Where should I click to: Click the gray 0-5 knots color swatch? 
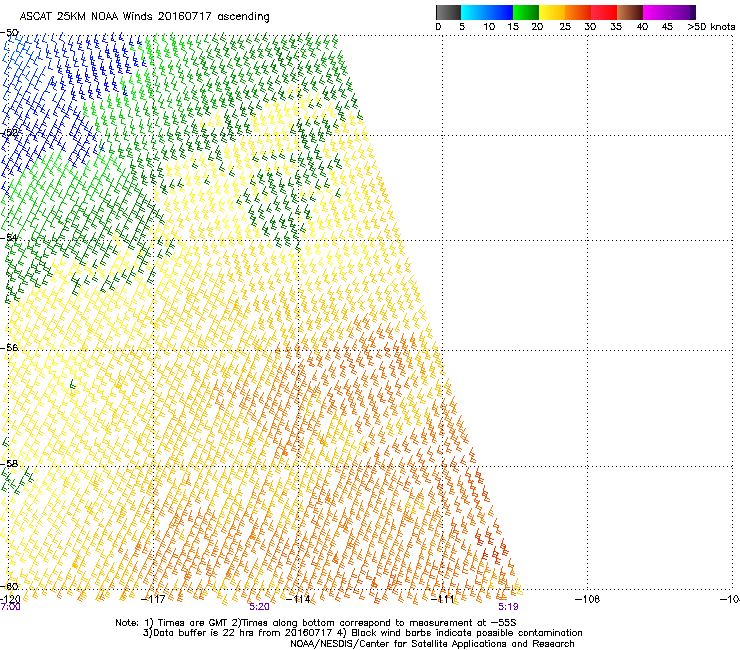point(448,12)
